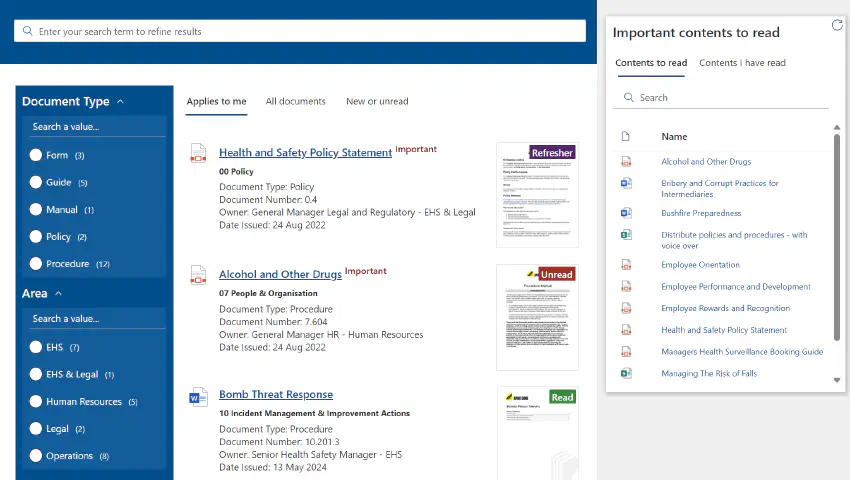850x480 pixels.
Task: Click the refresh icon in Important contents panel
Action: click(837, 25)
